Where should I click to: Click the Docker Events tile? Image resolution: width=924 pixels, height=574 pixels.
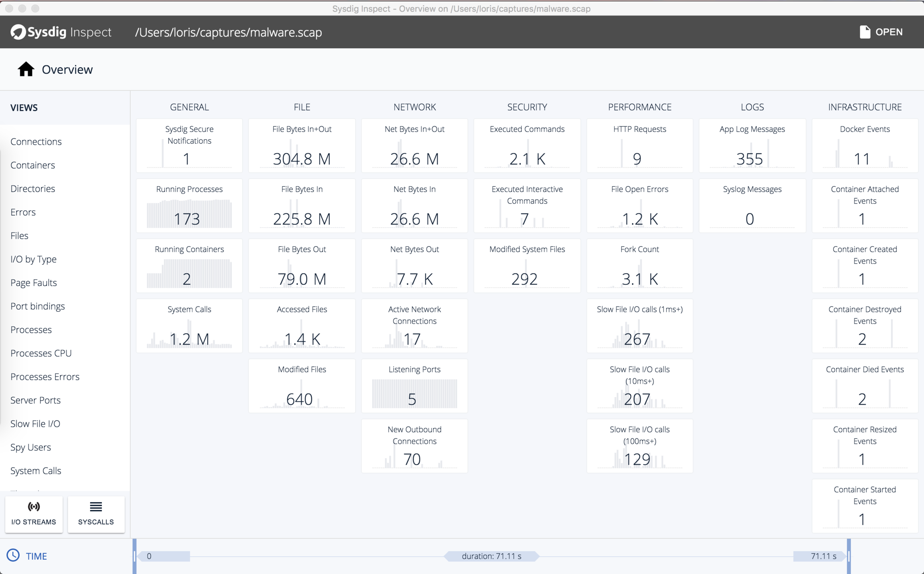865,146
